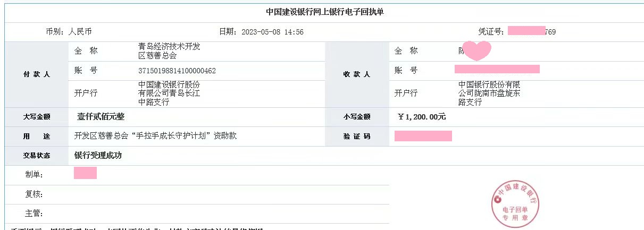Select the currency text 币别：人民币
Screen dimensions: 644x230
(69, 32)
